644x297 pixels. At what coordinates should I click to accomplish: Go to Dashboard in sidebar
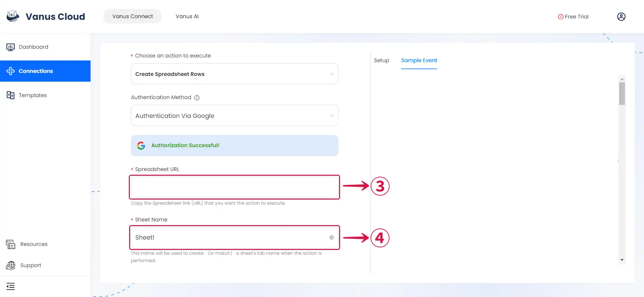45,47
